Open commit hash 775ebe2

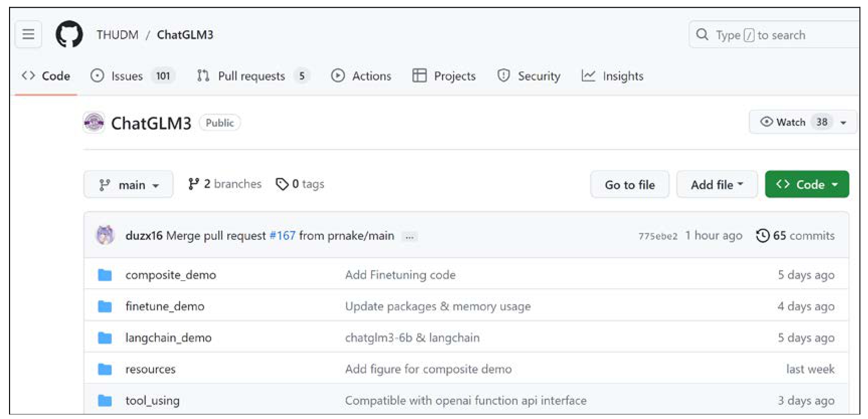[658, 236]
